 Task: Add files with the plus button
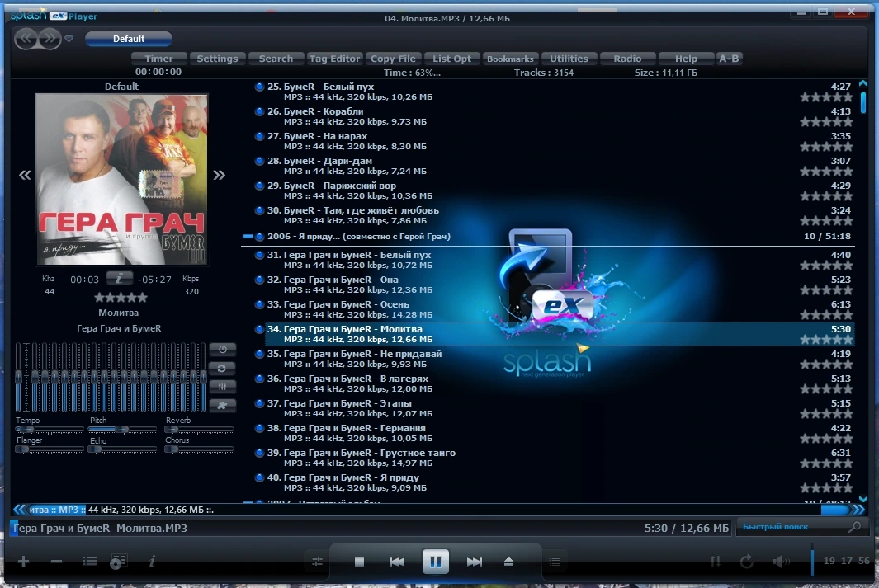click(x=23, y=561)
